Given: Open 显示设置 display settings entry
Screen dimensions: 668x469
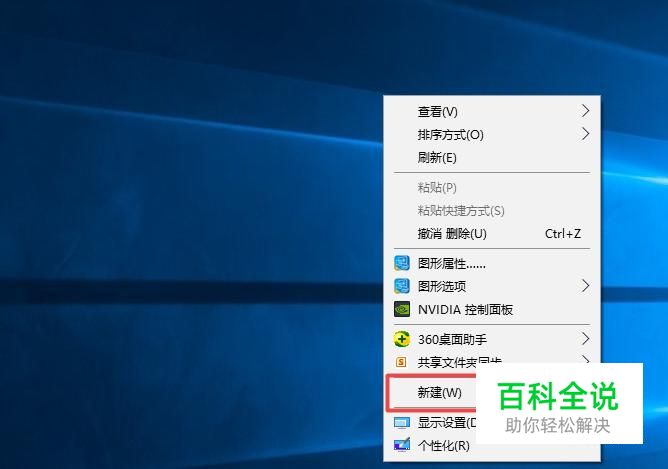Looking at the screenshot, I should pyautogui.click(x=431, y=423).
